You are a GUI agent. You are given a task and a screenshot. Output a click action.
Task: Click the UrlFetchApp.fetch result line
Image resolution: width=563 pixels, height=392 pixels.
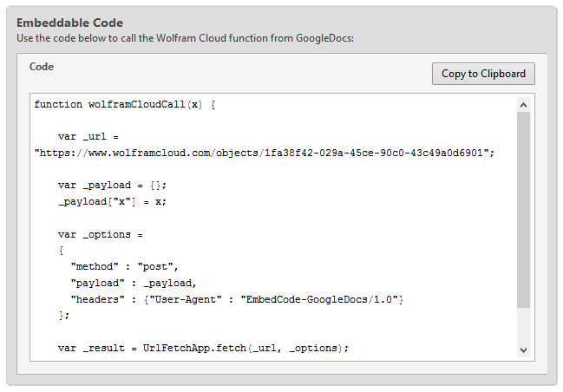[x=203, y=348]
